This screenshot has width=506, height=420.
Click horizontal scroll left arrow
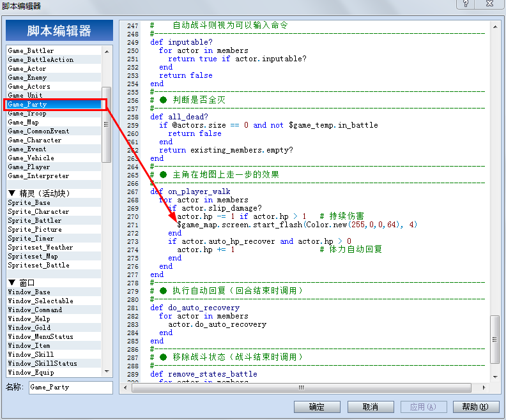(x=125, y=387)
